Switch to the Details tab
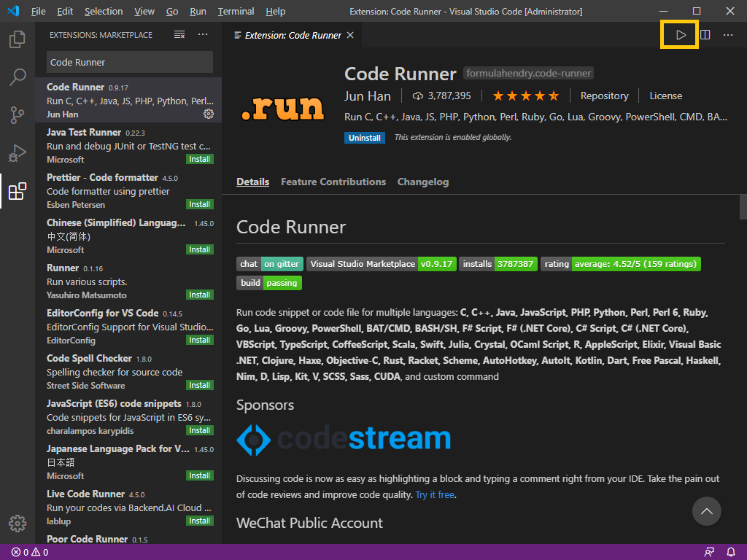This screenshot has width=747, height=560. pyautogui.click(x=252, y=182)
